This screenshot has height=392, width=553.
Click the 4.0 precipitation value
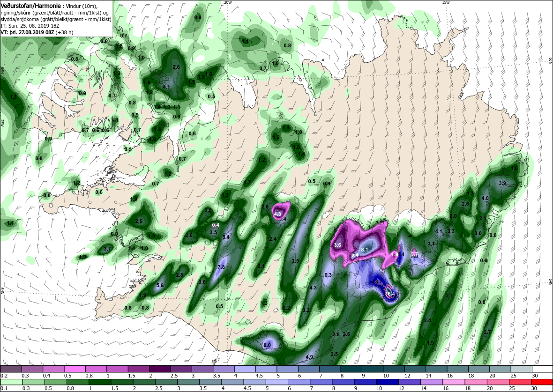[485, 198]
